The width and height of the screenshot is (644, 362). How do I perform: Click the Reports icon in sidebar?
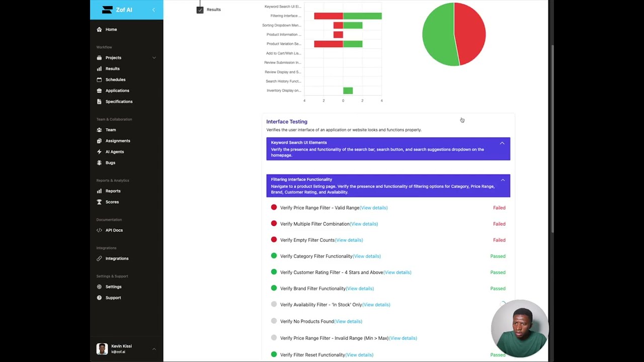point(99,191)
